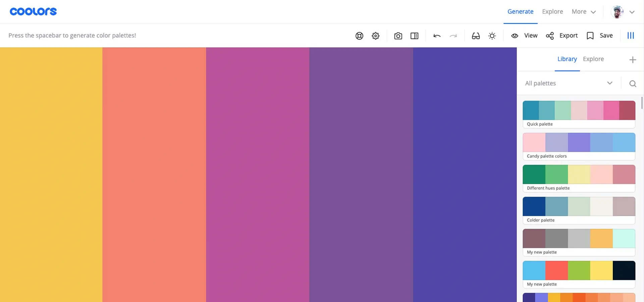Click the 'Different hues palette' label
The image size is (644, 302).
point(548,188)
